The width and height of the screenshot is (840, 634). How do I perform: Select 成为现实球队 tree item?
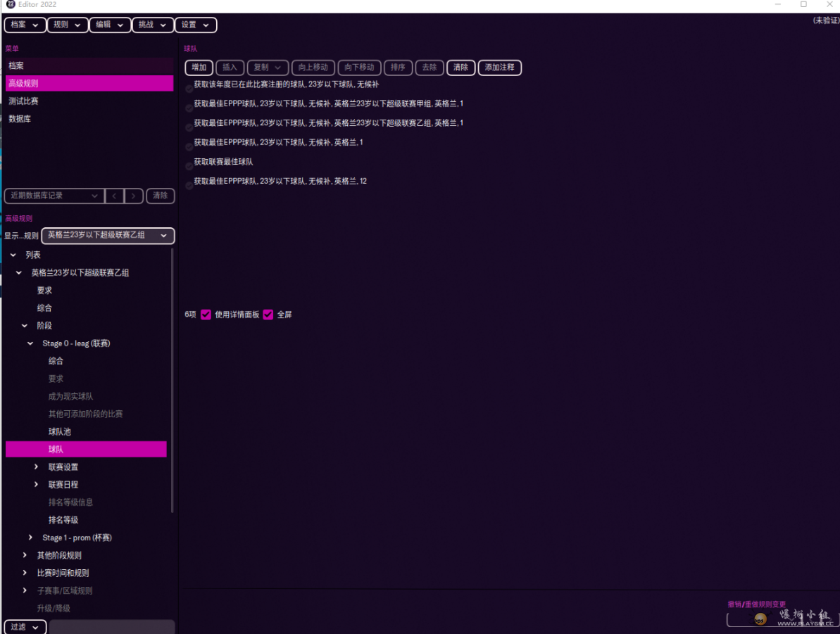pos(70,397)
